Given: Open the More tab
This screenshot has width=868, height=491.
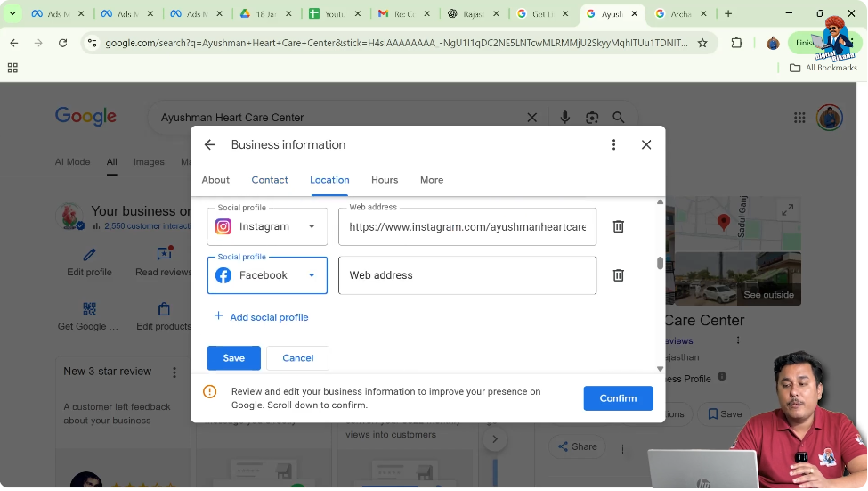Looking at the screenshot, I should 432,180.
